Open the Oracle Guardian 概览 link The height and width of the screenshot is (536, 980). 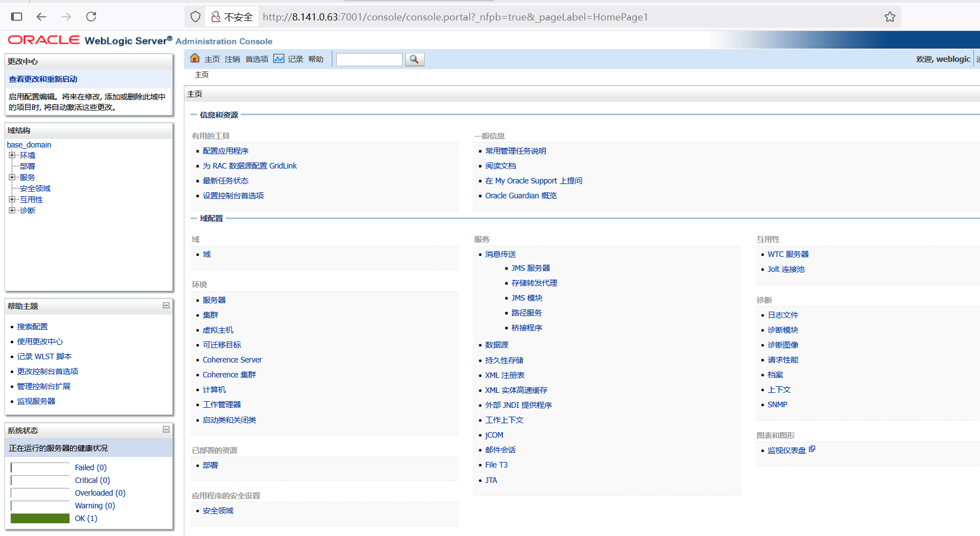521,196
